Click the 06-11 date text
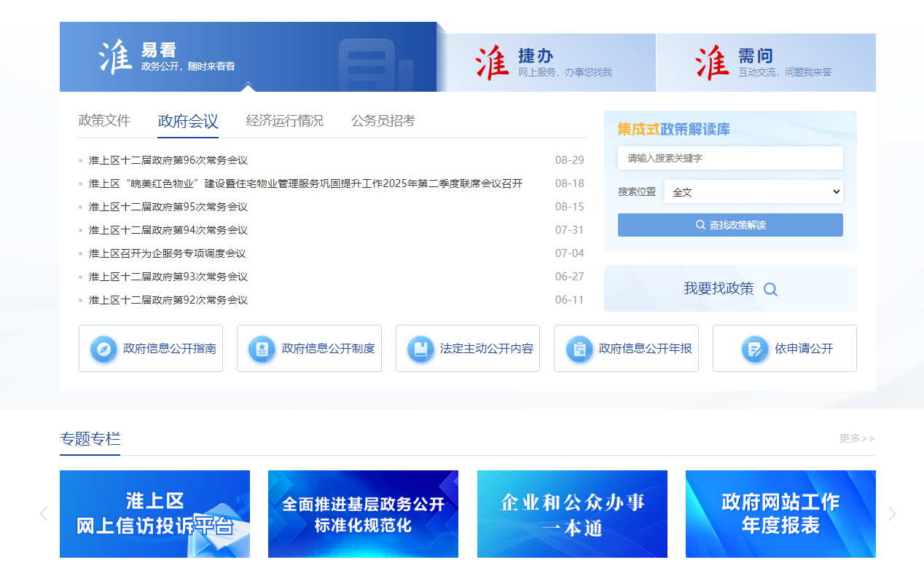 (570, 300)
